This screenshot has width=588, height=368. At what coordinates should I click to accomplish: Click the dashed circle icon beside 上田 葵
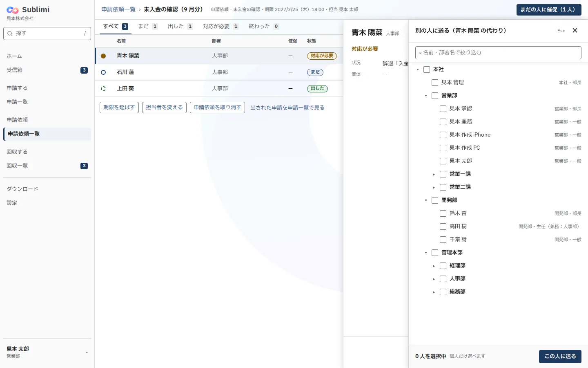pyautogui.click(x=103, y=89)
